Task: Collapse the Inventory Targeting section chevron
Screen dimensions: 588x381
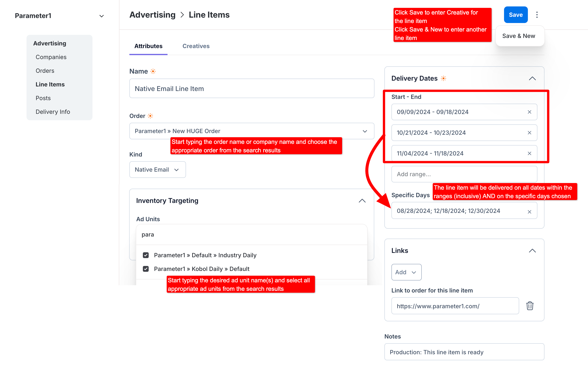Action: 362,201
